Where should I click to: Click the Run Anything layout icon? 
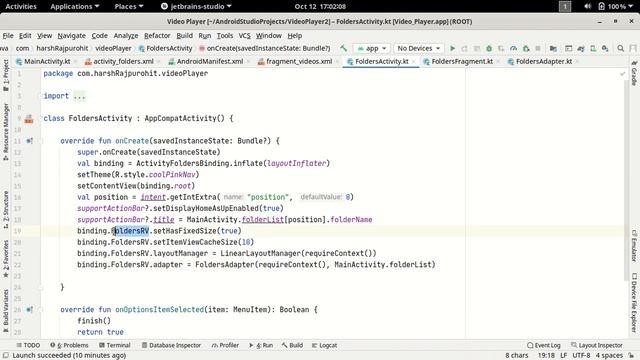pos(569,48)
